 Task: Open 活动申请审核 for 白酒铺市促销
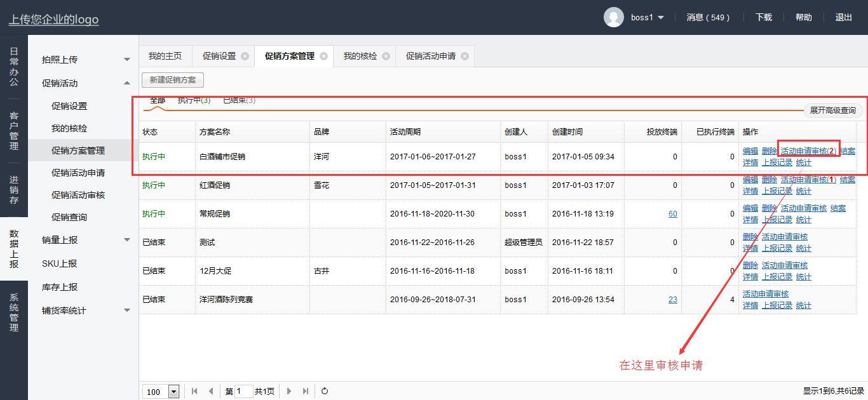pyautogui.click(x=808, y=151)
